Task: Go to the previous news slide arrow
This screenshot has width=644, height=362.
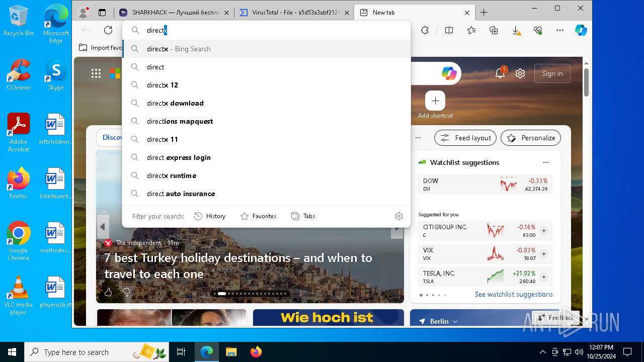Action: [x=103, y=227]
